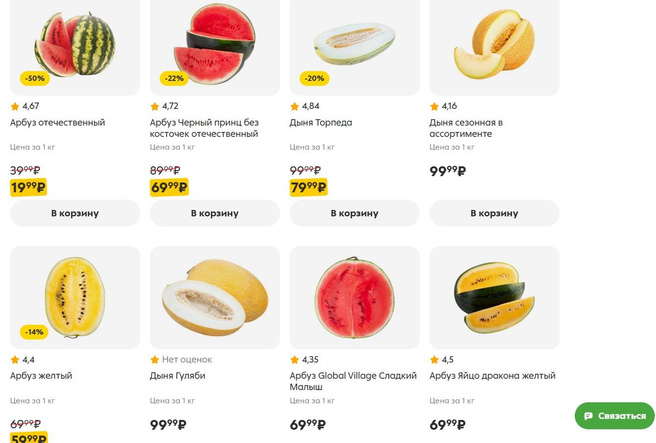Viewport: 656px width, 443px height.
Task: Open the Арбуз Черный принц halved watermelon photo
Action: point(215,45)
